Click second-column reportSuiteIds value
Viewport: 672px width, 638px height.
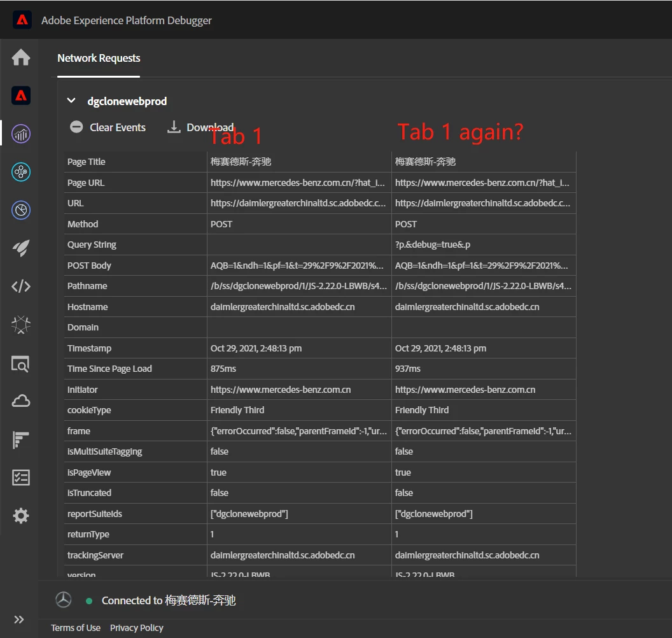point(434,514)
